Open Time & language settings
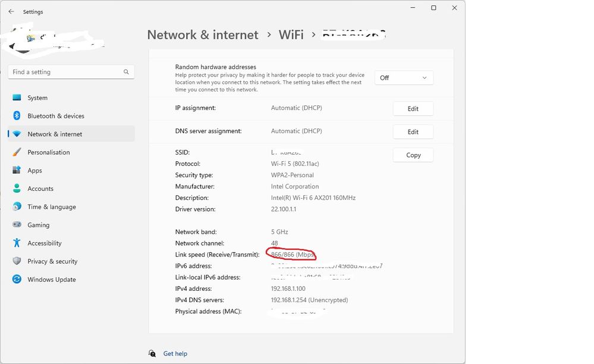Screen dimensions: 594x364 pos(51,207)
